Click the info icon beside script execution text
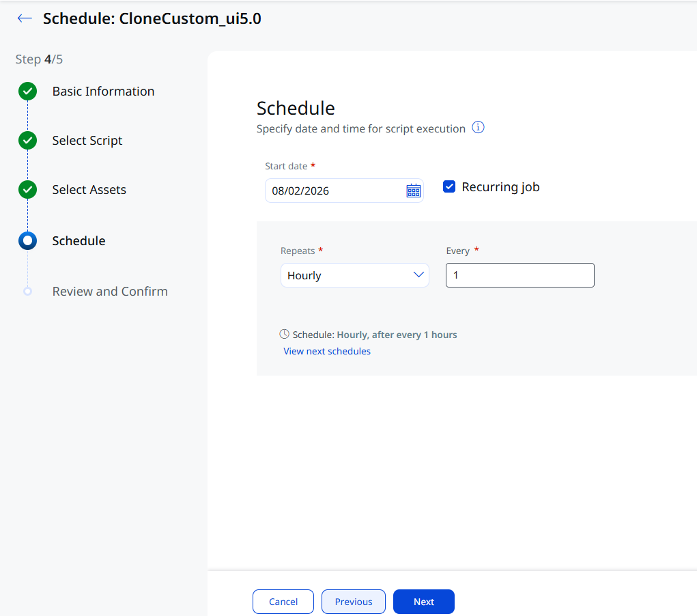Viewport: 697px width, 616px height. pyautogui.click(x=478, y=128)
